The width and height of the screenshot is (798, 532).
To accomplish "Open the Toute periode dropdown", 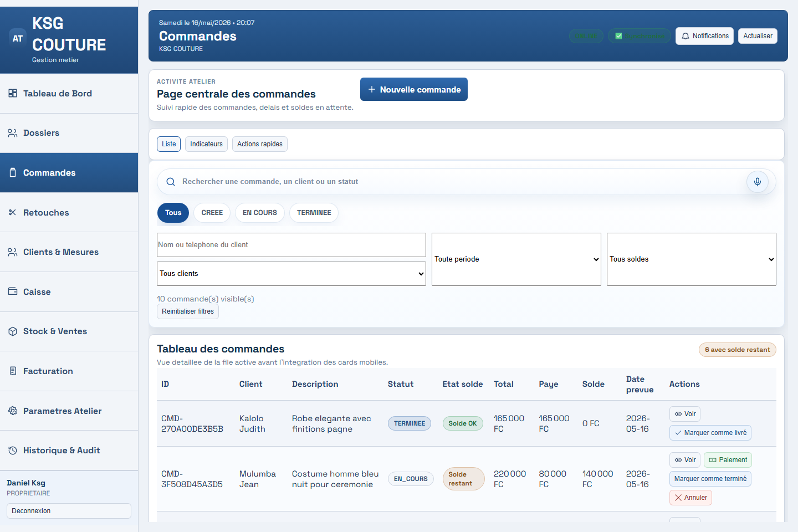I will pyautogui.click(x=516, y=259).
